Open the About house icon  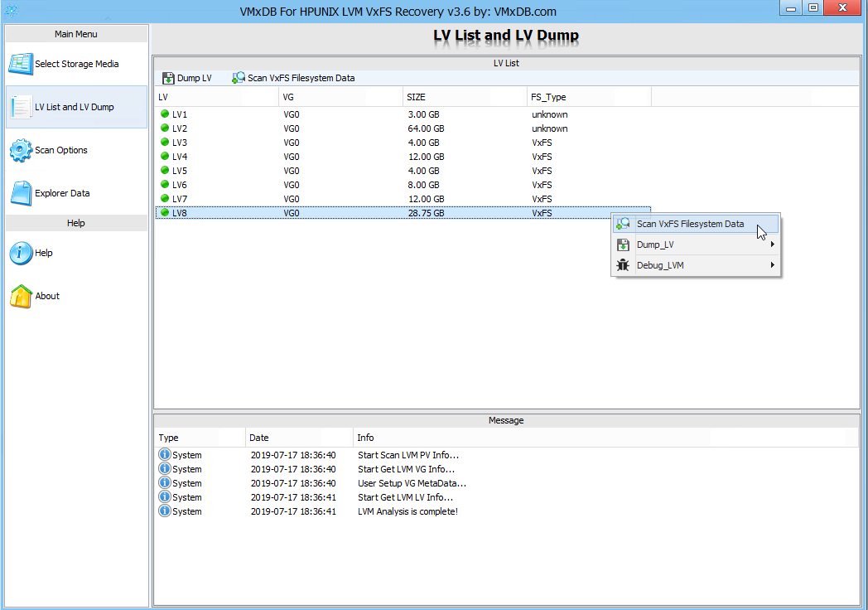(x=21, y=297)
